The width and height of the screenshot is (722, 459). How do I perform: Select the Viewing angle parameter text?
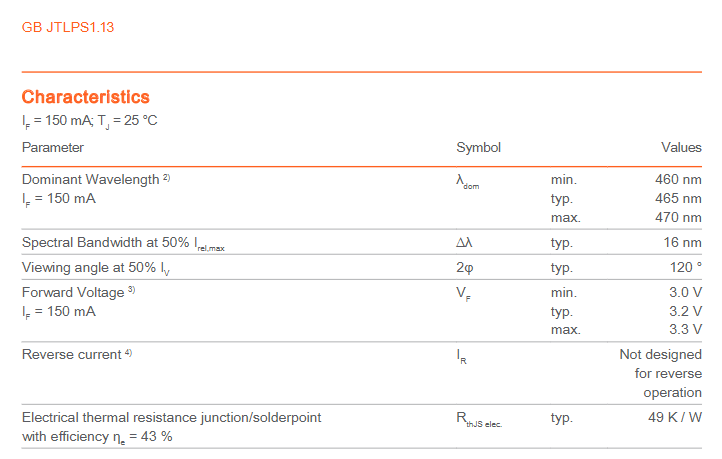click(93, 267)
